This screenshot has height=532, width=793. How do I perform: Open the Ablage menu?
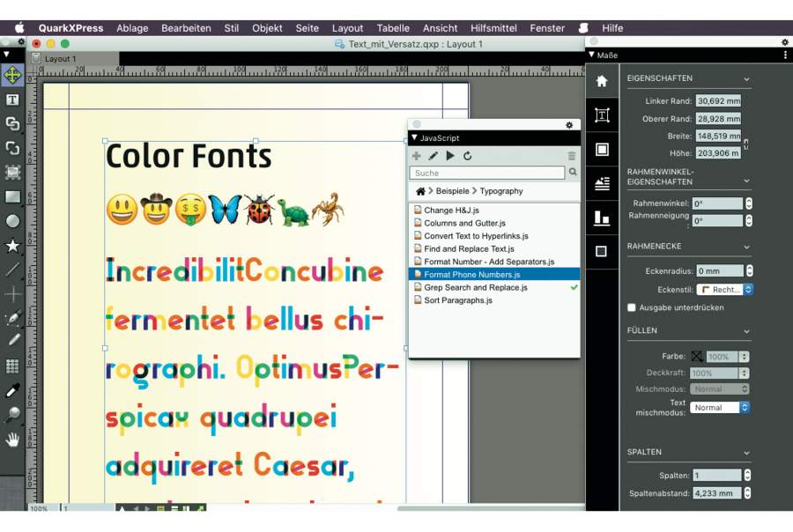pyautogui.click(x=132, y=28)
